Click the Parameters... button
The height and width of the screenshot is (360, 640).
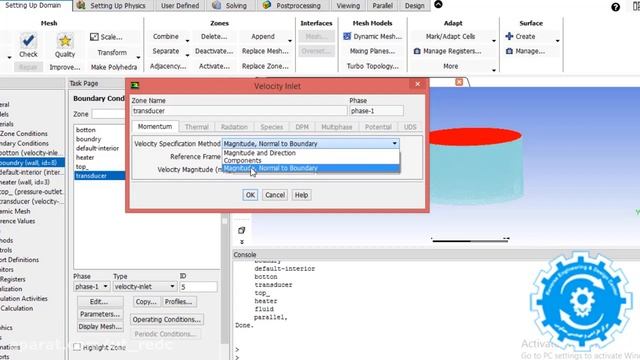coord(100,314)
